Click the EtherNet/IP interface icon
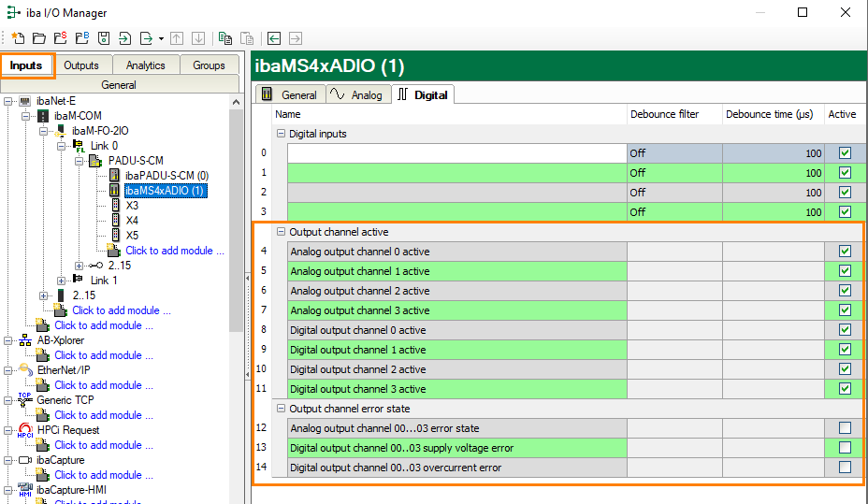Image resolution: width=868 pixels, height=504 pixels. click(25, 370)
